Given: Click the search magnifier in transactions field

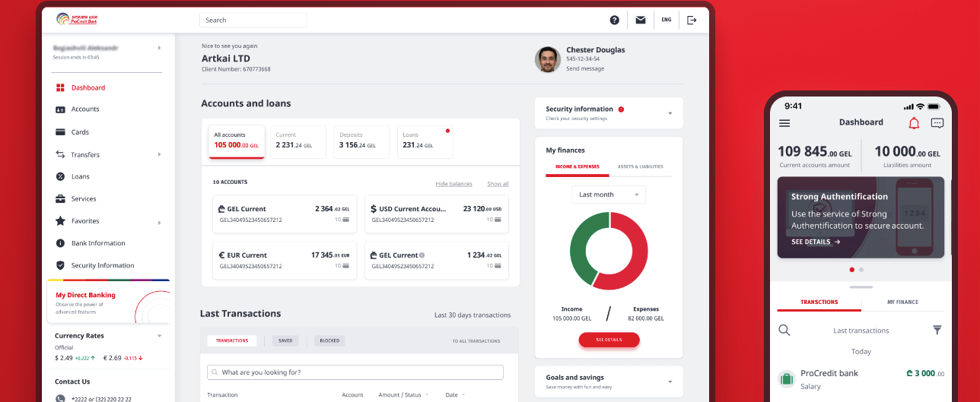Looking at the screenshot, I should click(215, 372).
